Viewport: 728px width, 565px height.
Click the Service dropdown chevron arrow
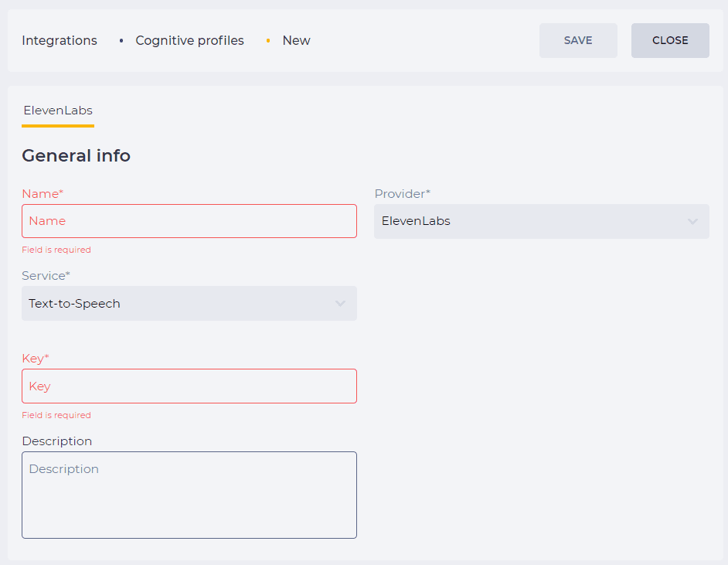point(340,304)
